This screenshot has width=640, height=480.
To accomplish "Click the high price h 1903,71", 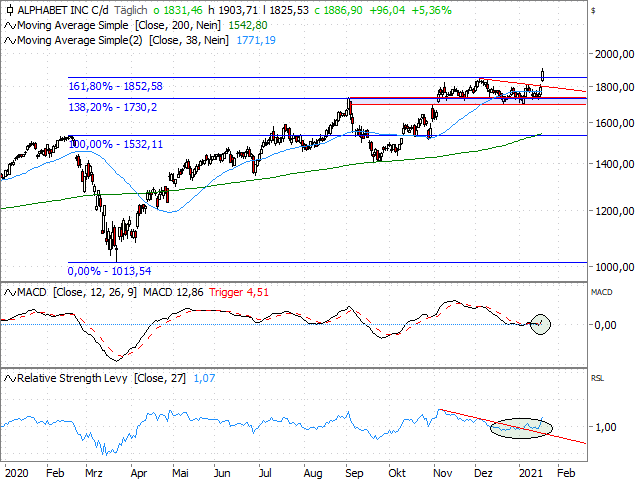I will pos(233,10).
